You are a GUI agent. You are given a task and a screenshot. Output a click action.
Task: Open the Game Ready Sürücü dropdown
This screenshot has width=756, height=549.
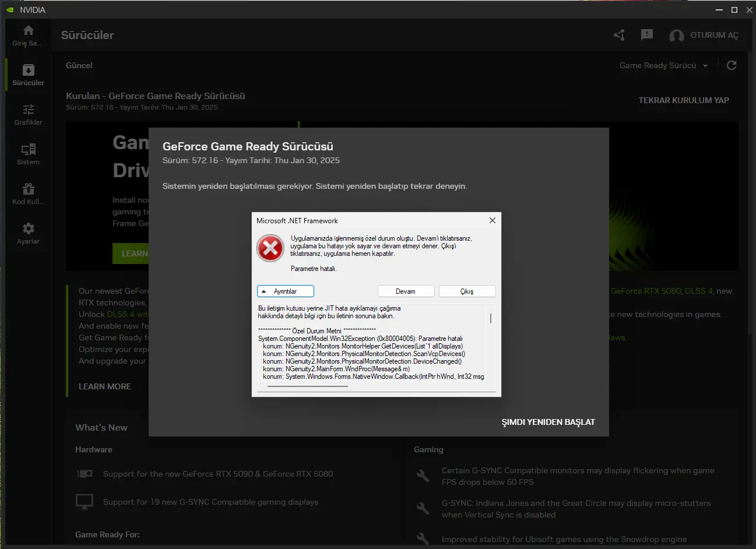tap(664, 65)
